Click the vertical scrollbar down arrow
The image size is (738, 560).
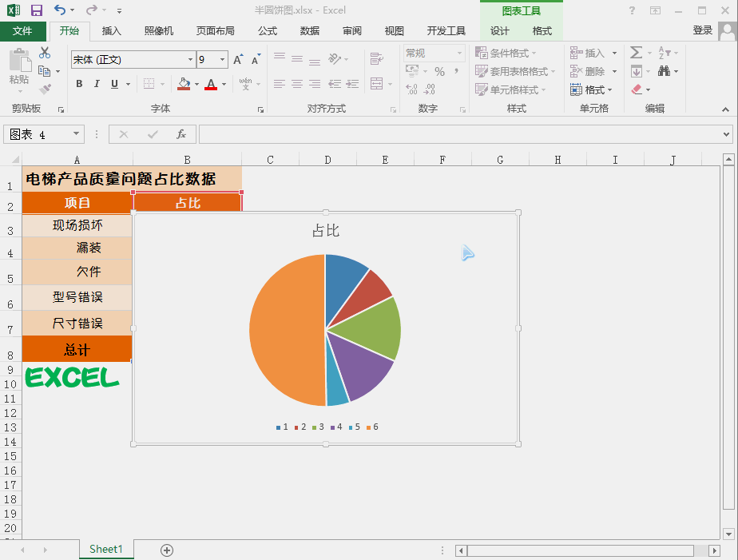[x=728, y=534]
